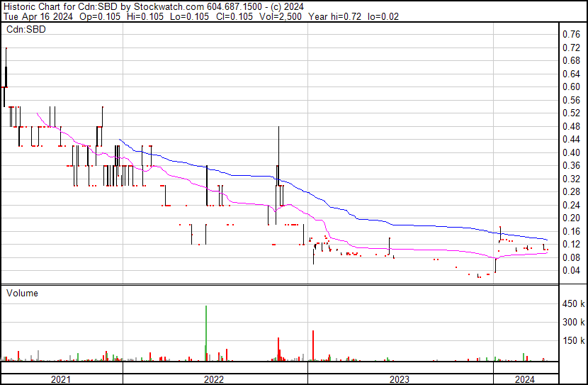This screenshot has height=385, width=588.
Task: Click the 0.24 price axis label
Action: tap(571, 205)
